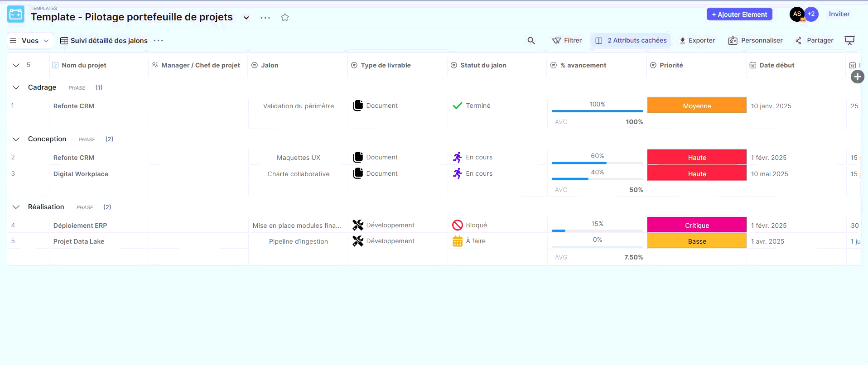Screen dimensions: 868x365
Task: Open the Filtrer menu
Action: (x=567, y=41)
